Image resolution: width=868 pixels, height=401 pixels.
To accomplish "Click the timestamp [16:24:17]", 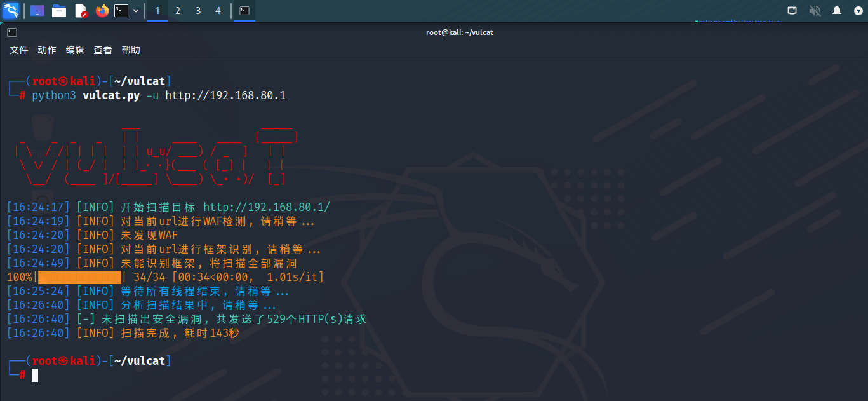I will tap(38, 207).
